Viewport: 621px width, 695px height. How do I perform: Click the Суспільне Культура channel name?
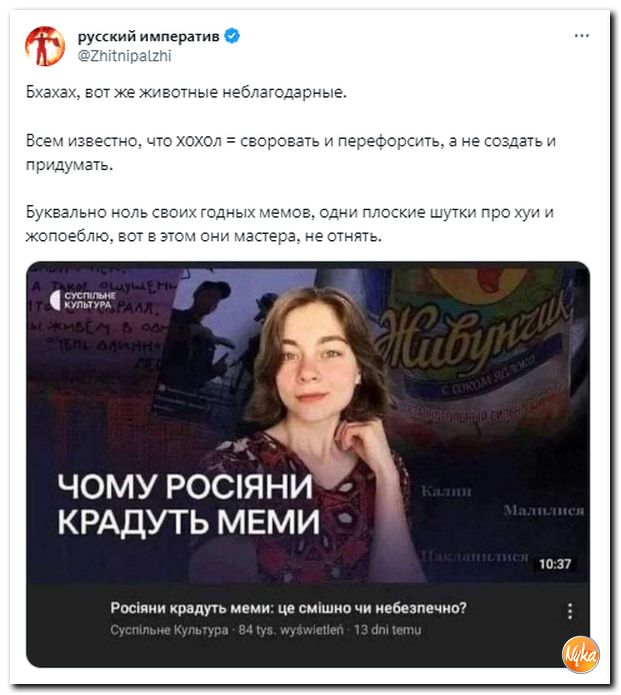[x=169, y=630]
